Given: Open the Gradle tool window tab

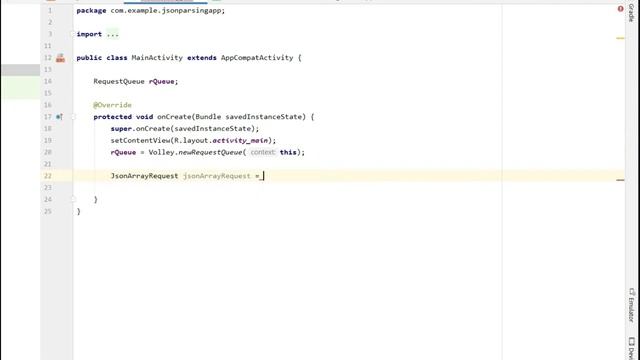Looking at the screenshot, I should click(x=631, y=12).
